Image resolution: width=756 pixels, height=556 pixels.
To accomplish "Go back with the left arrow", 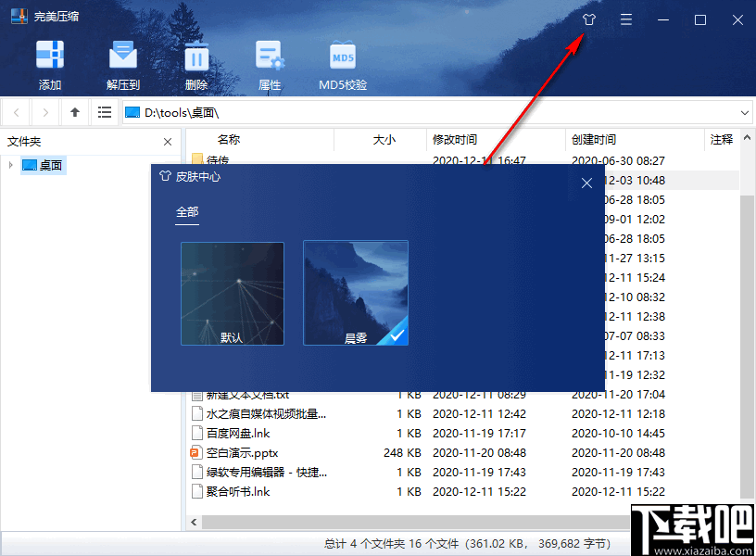I will tap(17, 112).
